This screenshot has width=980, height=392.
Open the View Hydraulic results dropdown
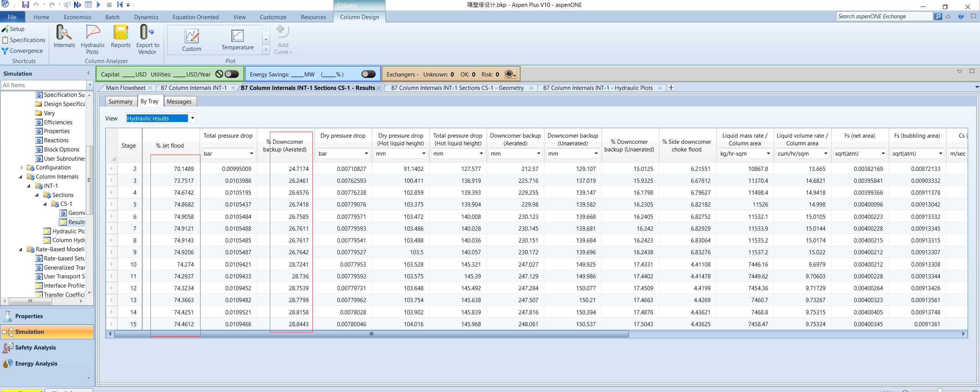tap(192, 118)
